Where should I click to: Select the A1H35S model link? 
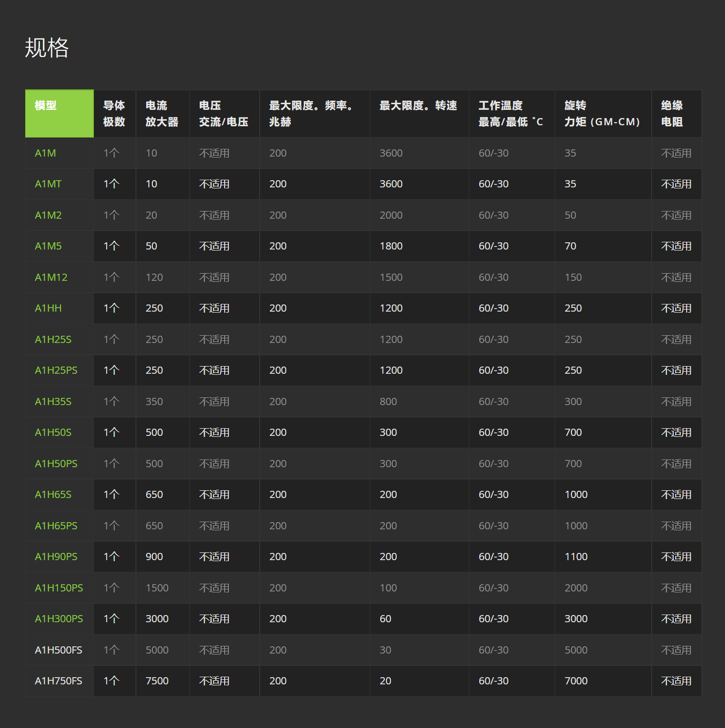point(53,401)
